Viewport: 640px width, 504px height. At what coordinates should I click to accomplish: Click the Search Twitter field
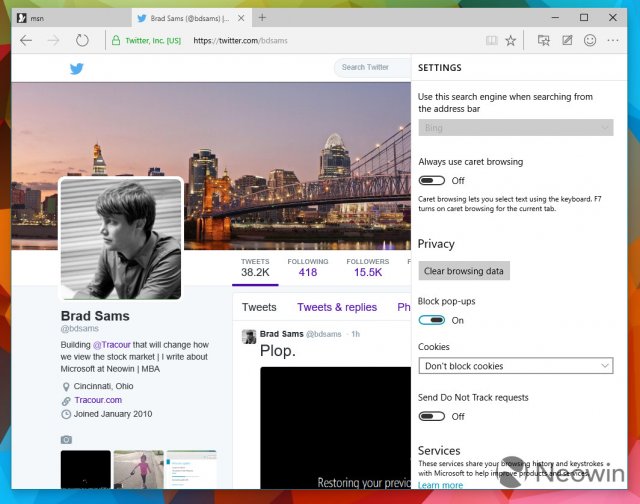[372, 67]
